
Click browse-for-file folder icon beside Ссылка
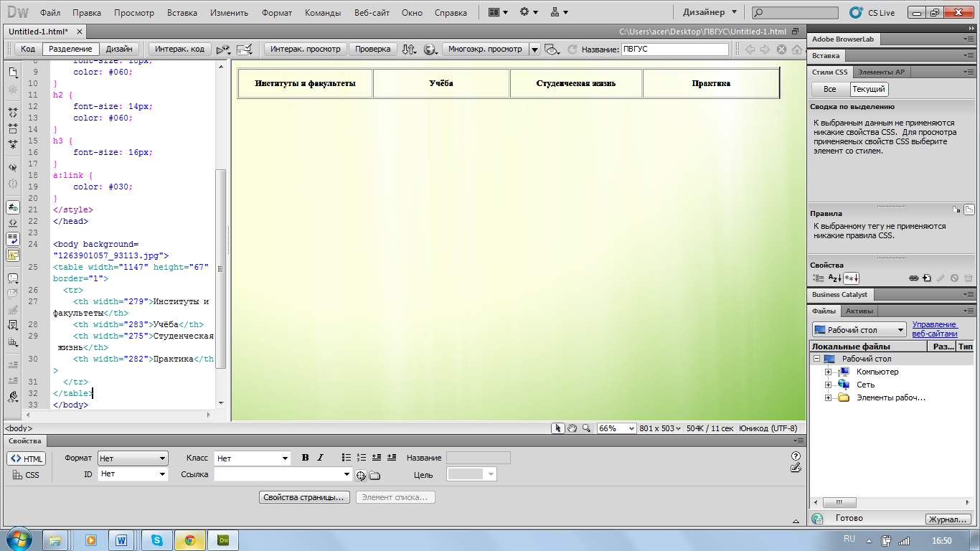coord(374,475)
